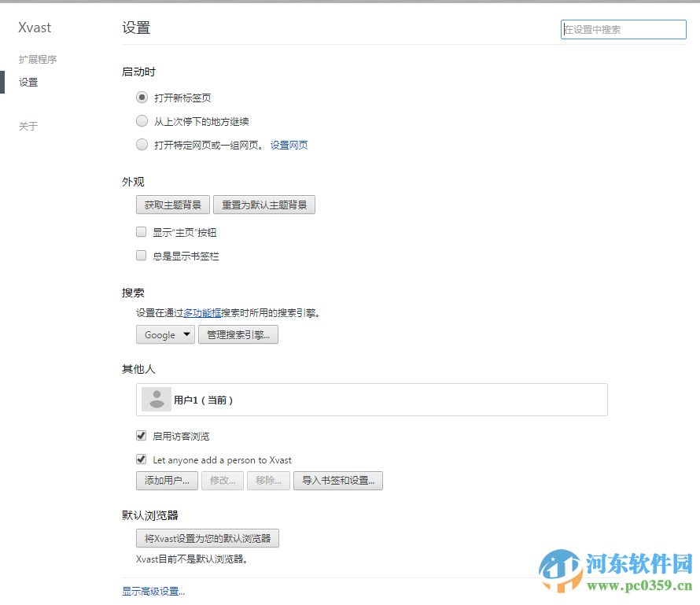Image resolution: width=700 pixels, height=605 pixels.
Task: Open the 设置网页 link
Action: (x=289, y=145)
